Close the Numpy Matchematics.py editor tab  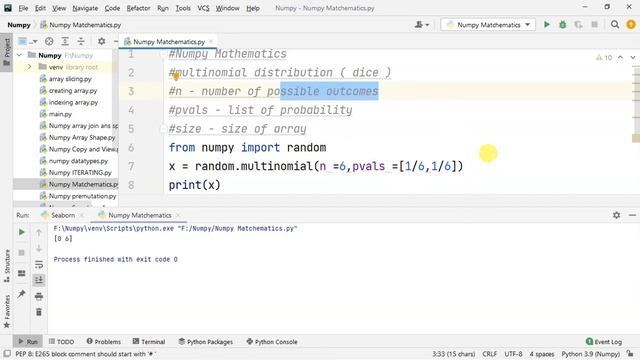pyautogui.click(x=211, y=41)
